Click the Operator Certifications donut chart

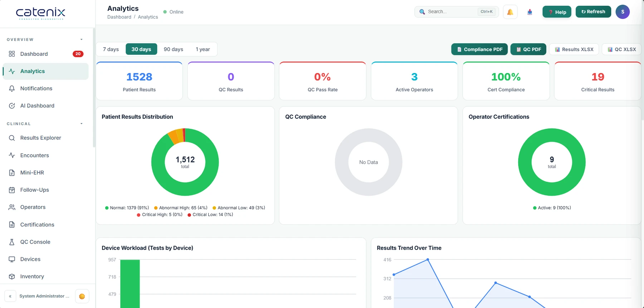click(x=552, y=162)
